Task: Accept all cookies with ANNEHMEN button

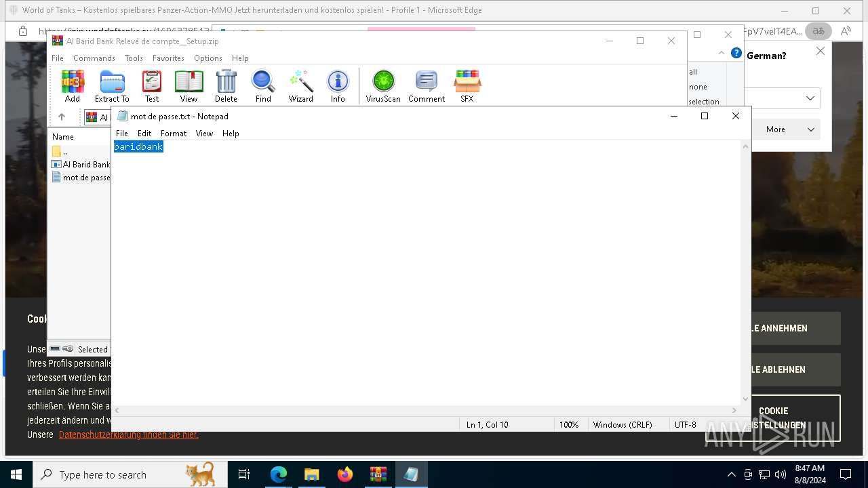Action: coord(795,328)
